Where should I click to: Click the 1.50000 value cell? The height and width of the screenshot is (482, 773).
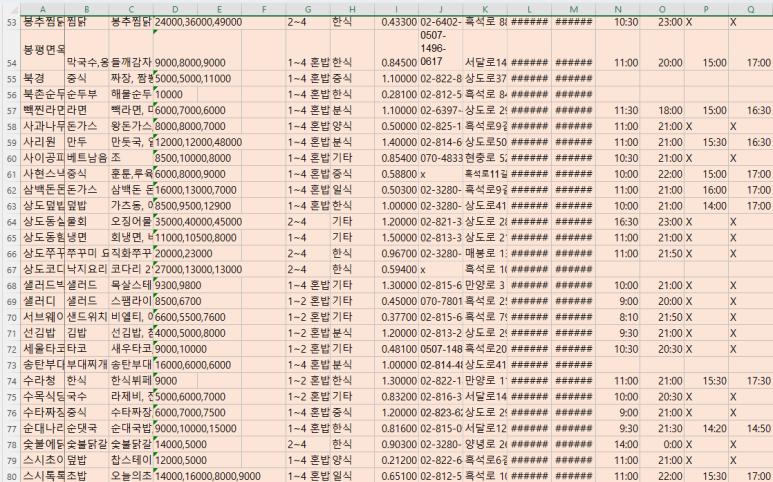(396, 238)
